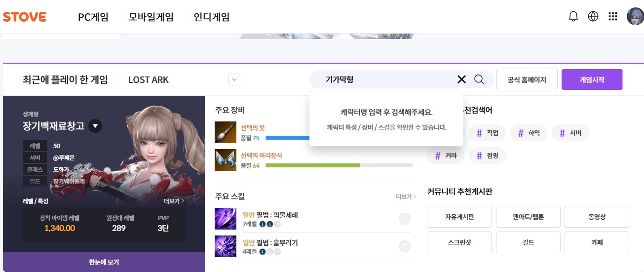
Task: Open the PC게임 menu
Action: (93, 17)
